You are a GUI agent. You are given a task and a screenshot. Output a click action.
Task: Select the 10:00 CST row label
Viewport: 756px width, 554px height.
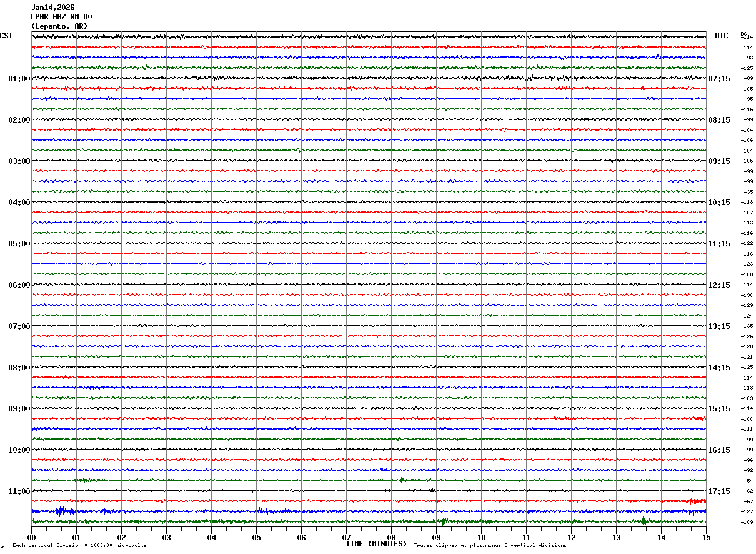(19, 450)
